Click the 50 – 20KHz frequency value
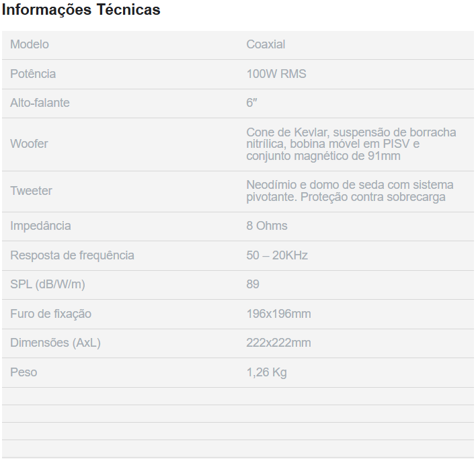476x459 pixels. (277, 255)
